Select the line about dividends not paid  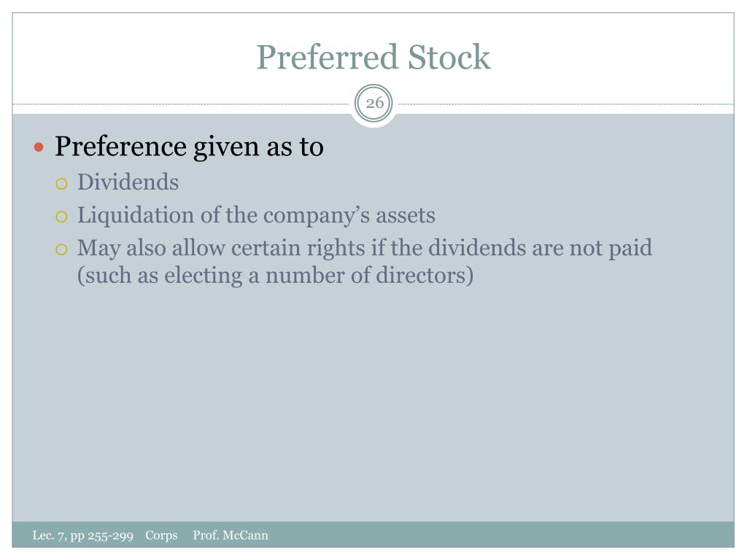pyautogui.click(x=365, y=248)
